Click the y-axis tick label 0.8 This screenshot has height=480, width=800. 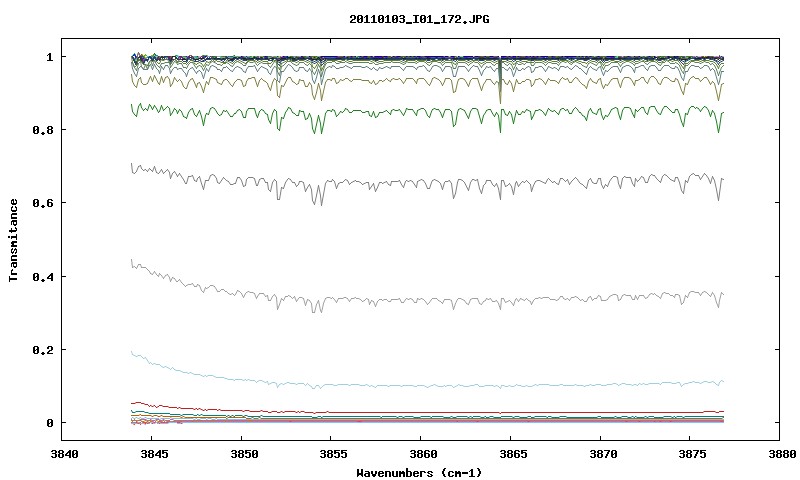(x=43, y=130)
